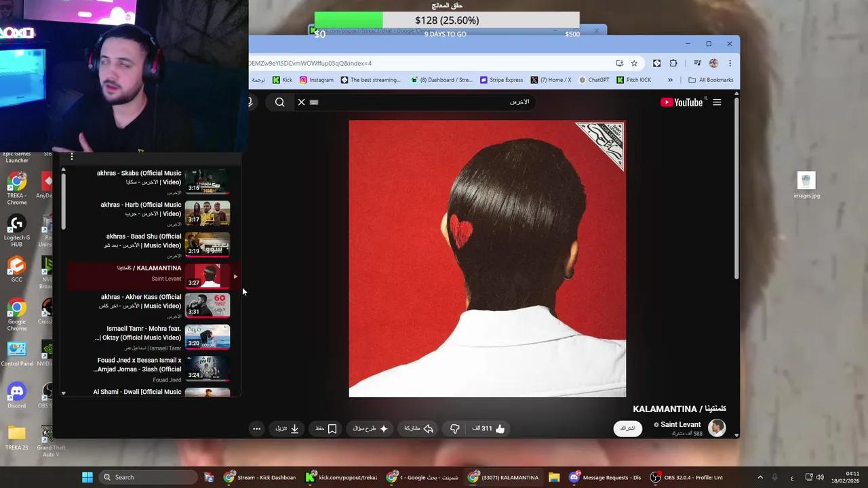
Task: Click the playlist scrollbar up arrow
Action: [63, 169]
